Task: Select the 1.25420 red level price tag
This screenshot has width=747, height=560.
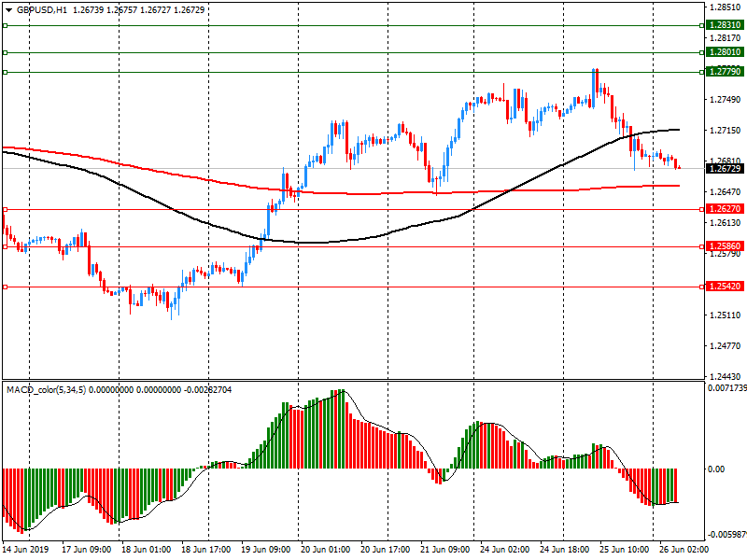Action: [725, 287]
